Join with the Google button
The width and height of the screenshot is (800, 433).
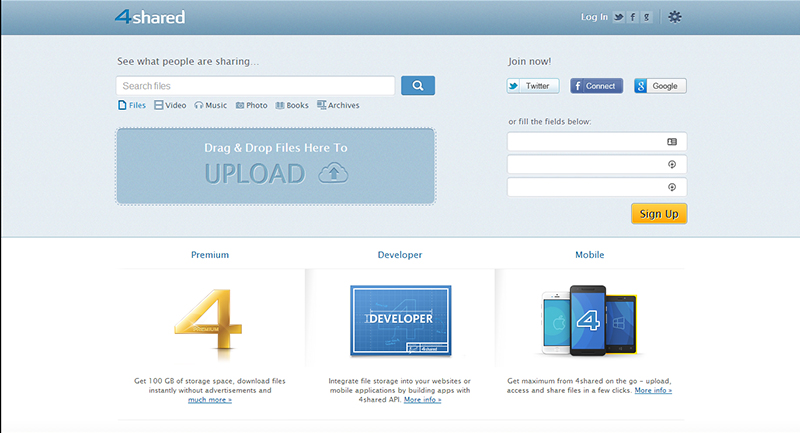[660, 86]
